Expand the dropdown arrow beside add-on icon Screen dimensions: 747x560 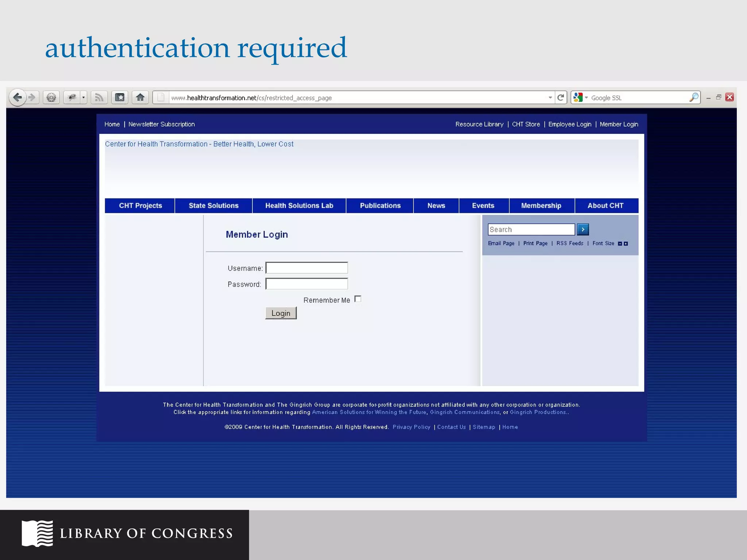pyautogui.click(x=84, y=97)
